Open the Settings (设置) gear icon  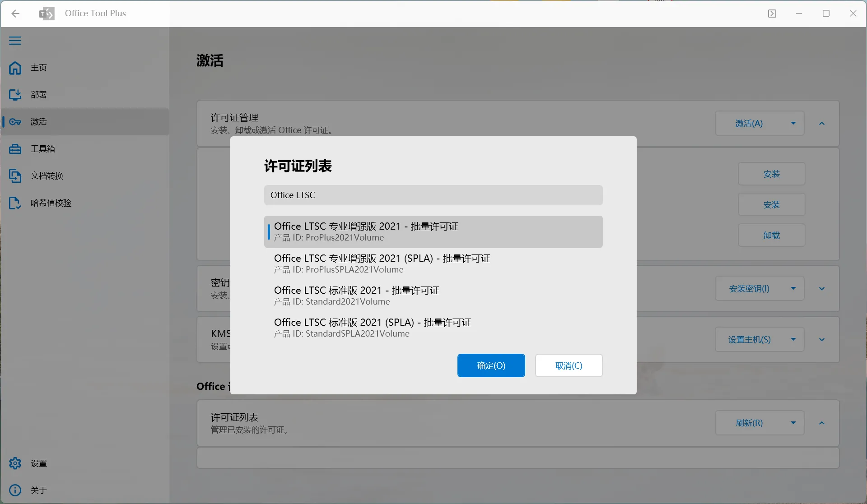[x=15, y=463]
